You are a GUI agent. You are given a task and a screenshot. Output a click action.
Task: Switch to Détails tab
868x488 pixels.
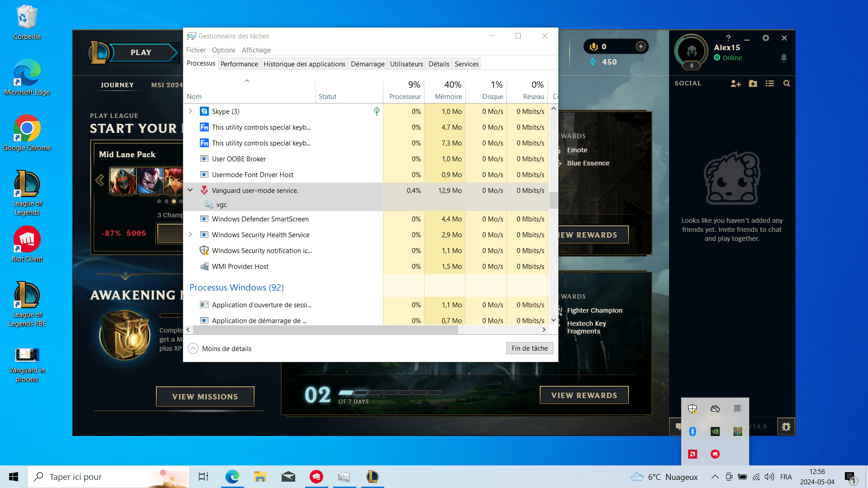tap(439, 64)
